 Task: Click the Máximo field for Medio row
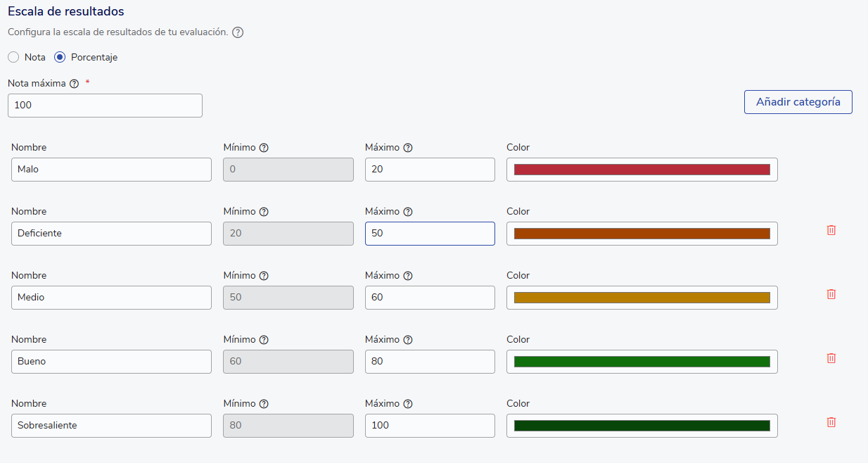[430, 298]
